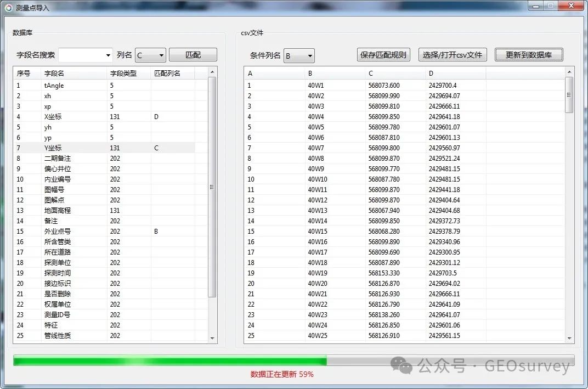Select the 内业编号 field row

(x=104, y=179)
